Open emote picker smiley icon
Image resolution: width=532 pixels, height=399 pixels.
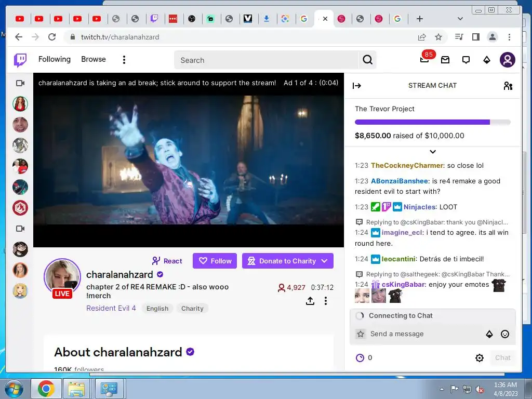(x=505, y=334)
